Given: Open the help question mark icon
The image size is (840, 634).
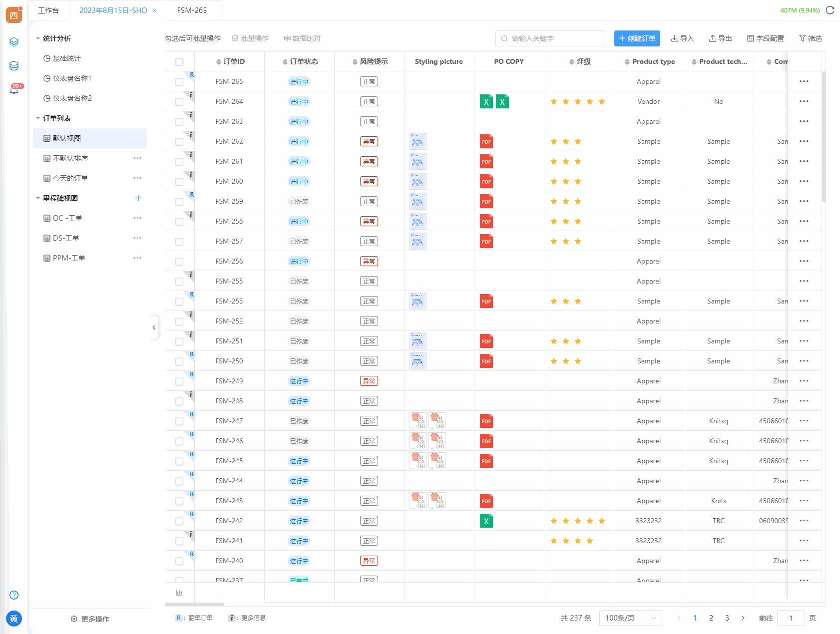Looking at the screenshot, I should [14, 595].
